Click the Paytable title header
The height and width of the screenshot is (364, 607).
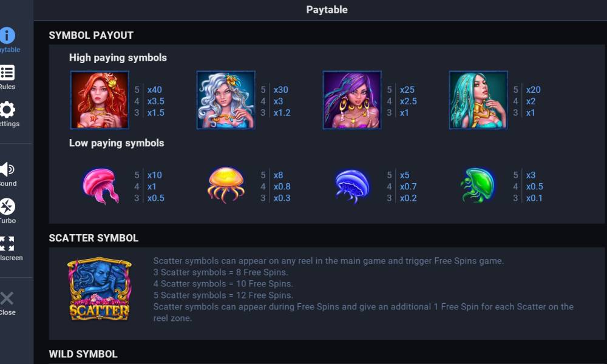[x=327, y=10]
